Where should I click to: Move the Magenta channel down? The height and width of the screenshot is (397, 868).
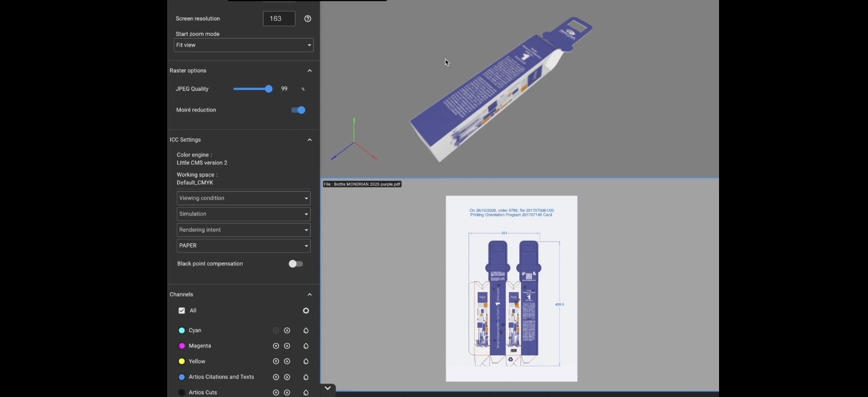click(x=287, y=346)
